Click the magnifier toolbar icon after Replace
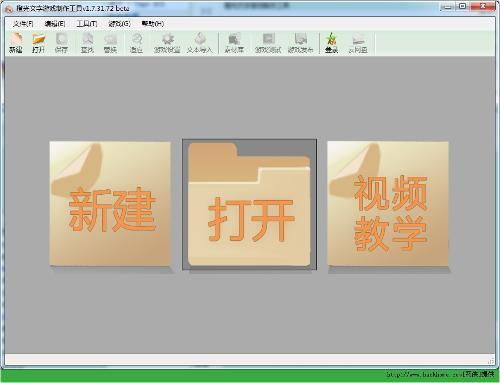 tap(136, 43)
